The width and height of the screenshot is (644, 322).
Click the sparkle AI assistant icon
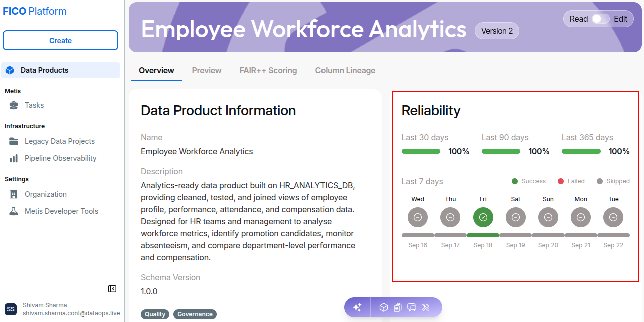point(357,307)
